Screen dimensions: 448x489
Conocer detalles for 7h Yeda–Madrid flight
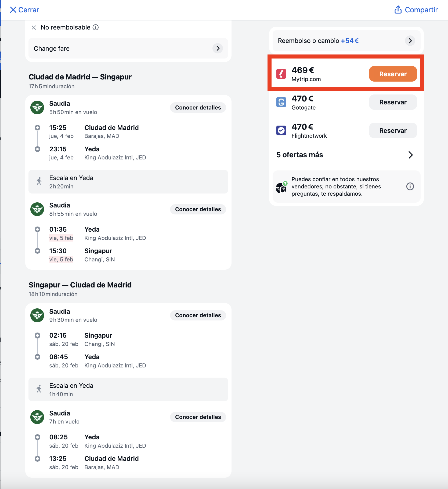point(198,417)
